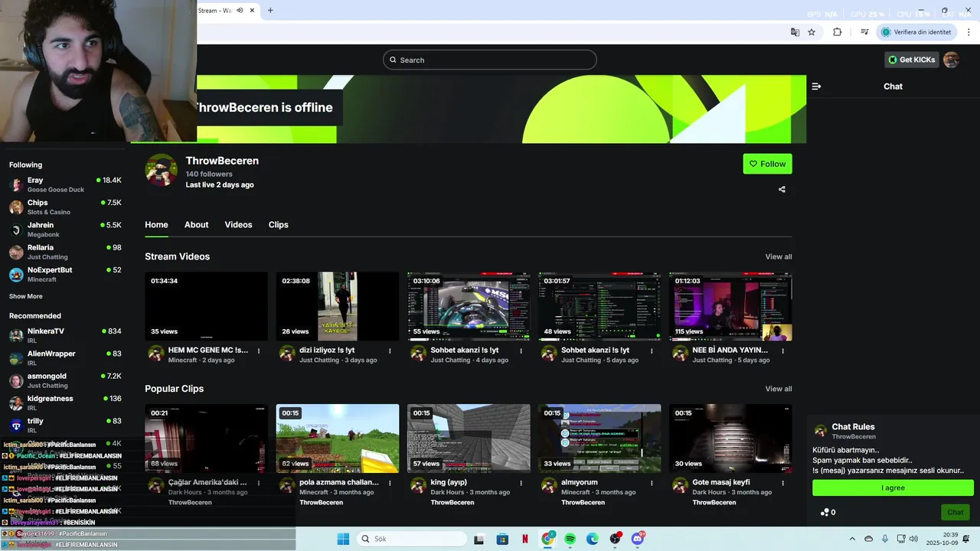Open Eray's channel in Following list
The height and width of the screenshot is (551, 980).
pos(65,184)
